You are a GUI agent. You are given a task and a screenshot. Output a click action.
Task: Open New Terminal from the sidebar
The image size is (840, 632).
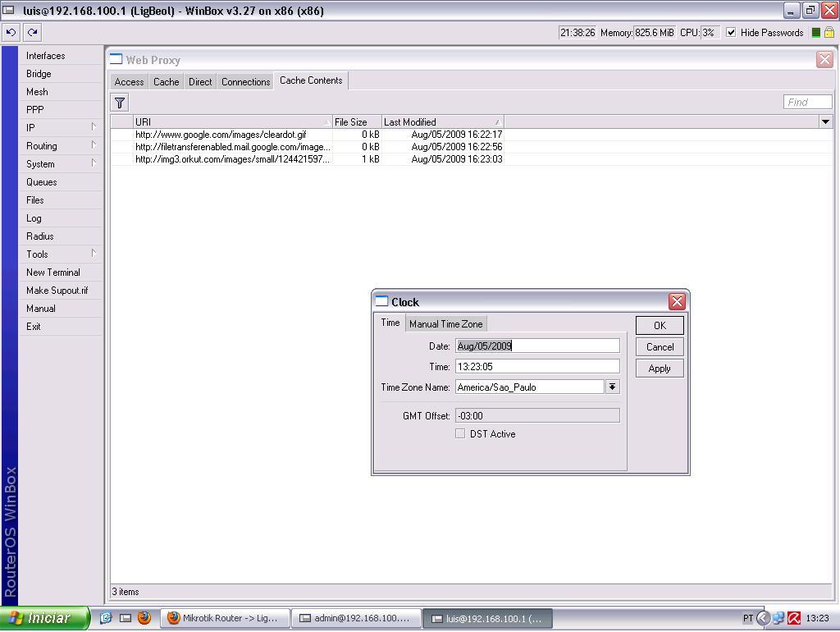(60, 272)
